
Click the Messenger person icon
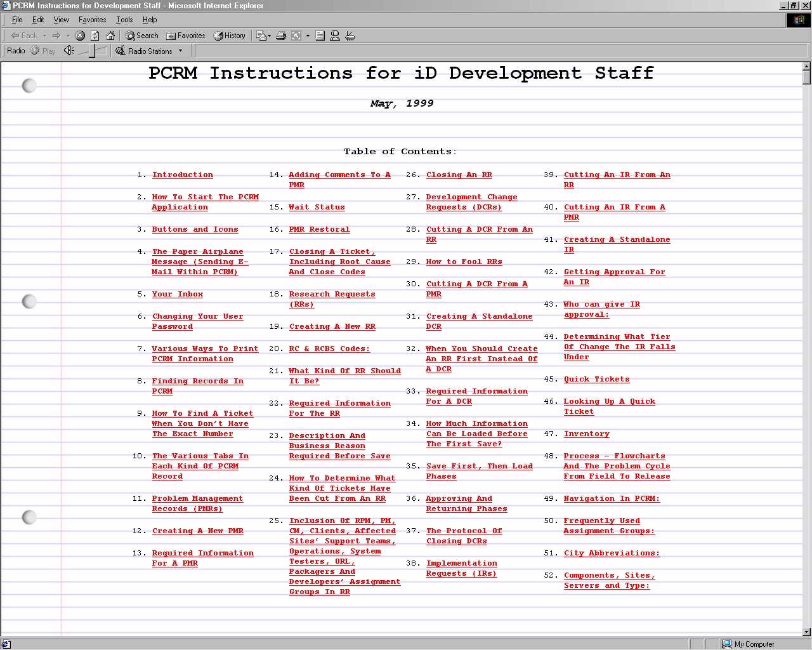335,36
